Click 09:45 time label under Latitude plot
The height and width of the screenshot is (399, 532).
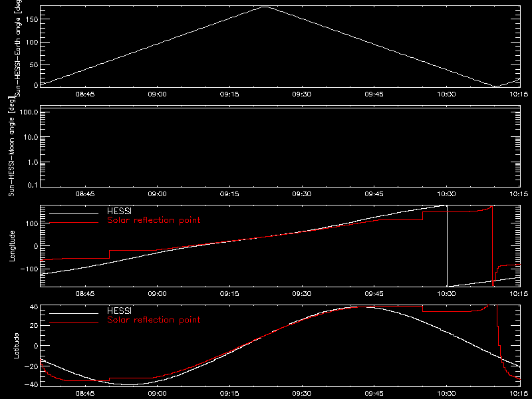374,394
